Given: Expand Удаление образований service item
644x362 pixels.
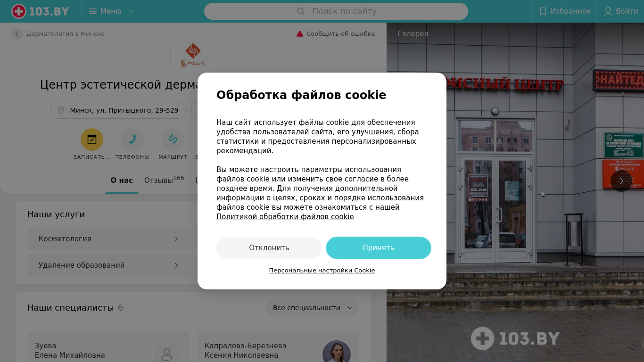Looking at the screenshot, I should 109,265.
